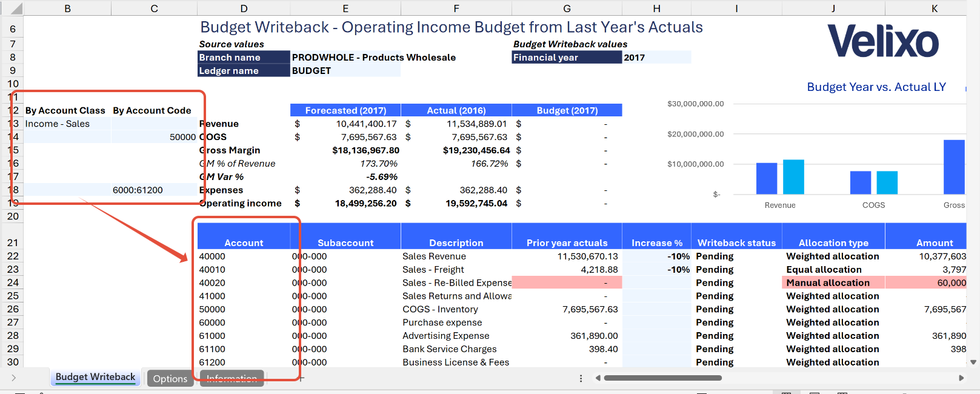Select the Manual allocation red cell
980x394 pixels.
(833, 282)
